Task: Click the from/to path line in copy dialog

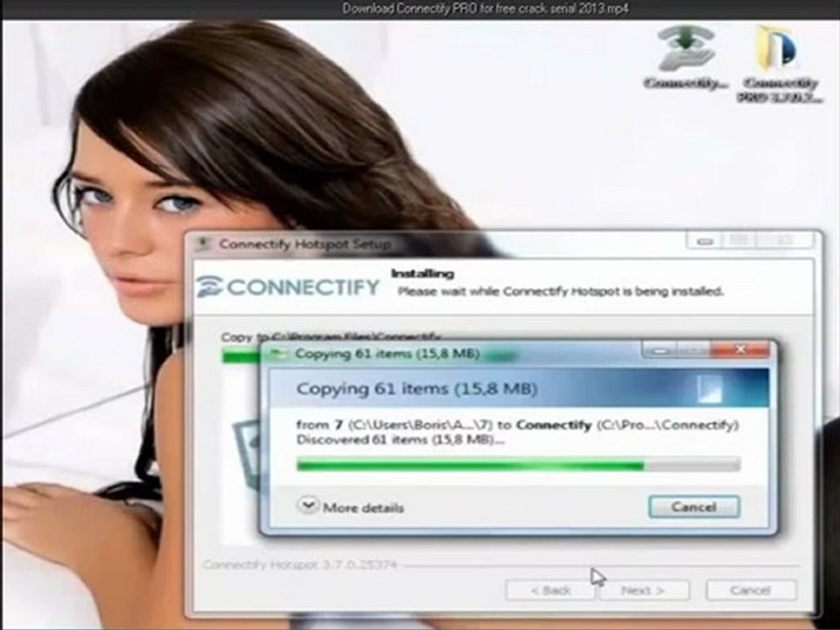Action: [x=517, y=425]
